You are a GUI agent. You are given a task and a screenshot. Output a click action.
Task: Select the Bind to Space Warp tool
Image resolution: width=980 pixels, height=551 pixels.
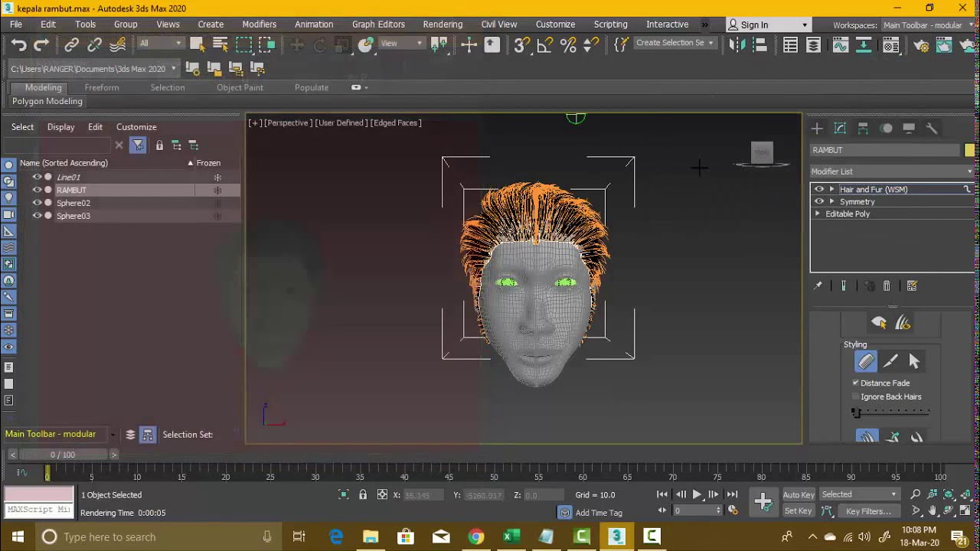coord(117,45)
